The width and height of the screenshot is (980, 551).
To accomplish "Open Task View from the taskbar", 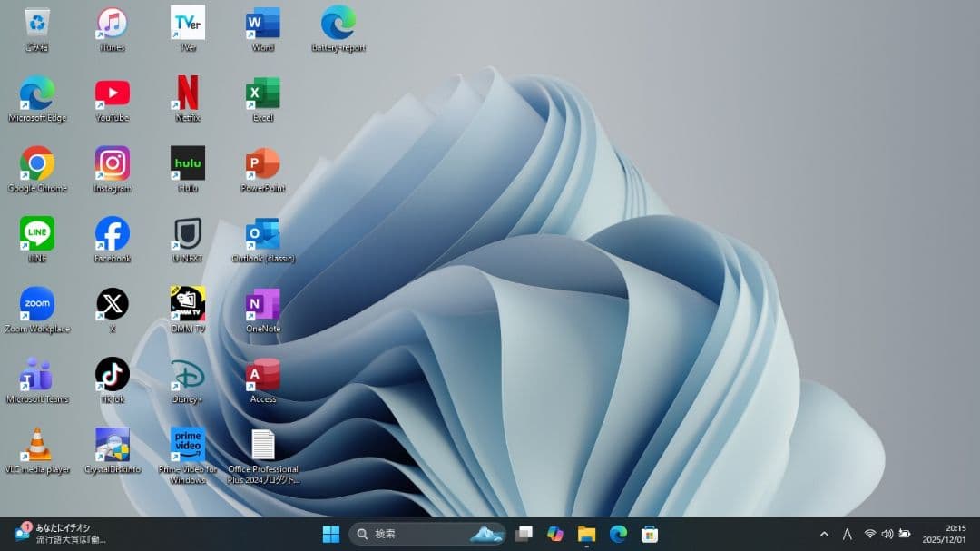I will click(x=524, y=534).
